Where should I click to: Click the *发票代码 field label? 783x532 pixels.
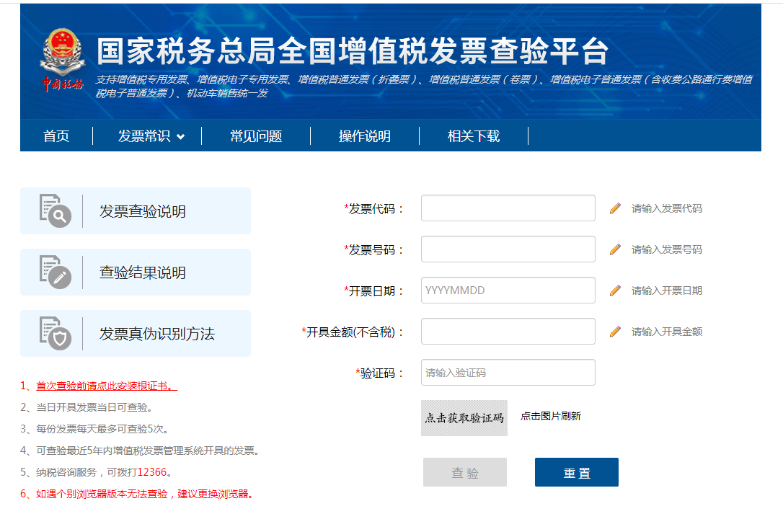tap(373, 208)
